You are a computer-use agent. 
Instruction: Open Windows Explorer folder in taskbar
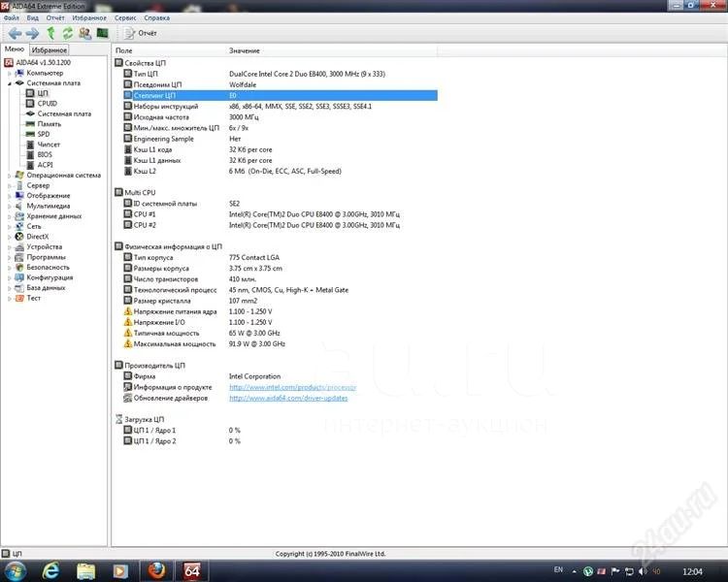(85, 571)
